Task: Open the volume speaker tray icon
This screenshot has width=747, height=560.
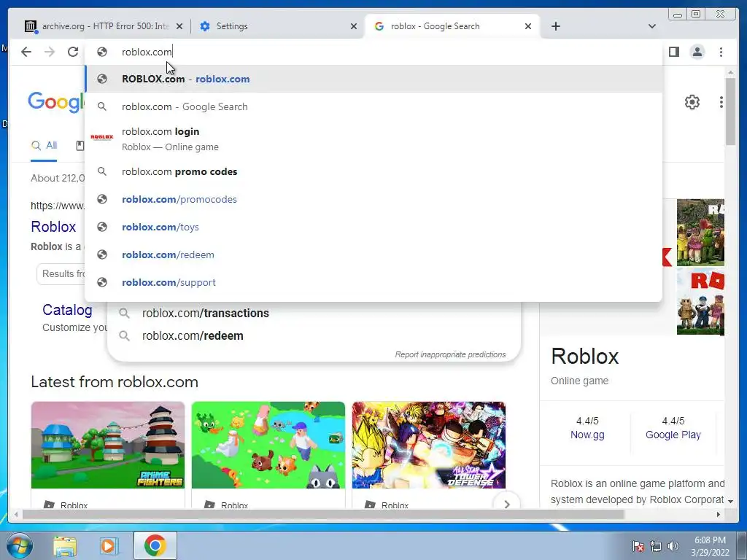Action: click(x=673, y=546)
